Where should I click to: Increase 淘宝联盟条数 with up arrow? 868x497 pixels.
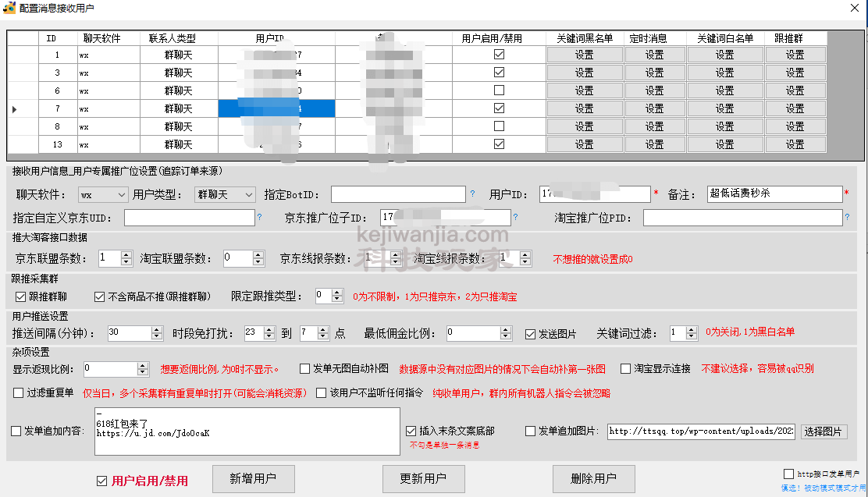258,255
